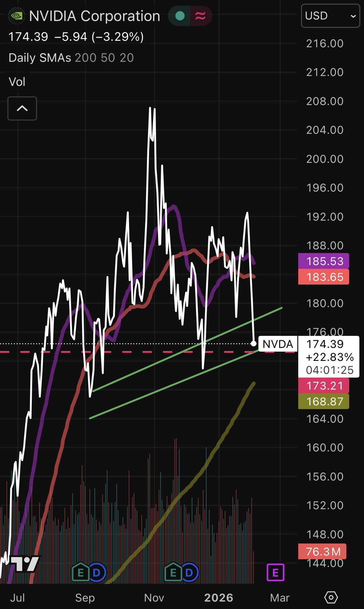Tap the 2026 date axis label

coord(219,598)
